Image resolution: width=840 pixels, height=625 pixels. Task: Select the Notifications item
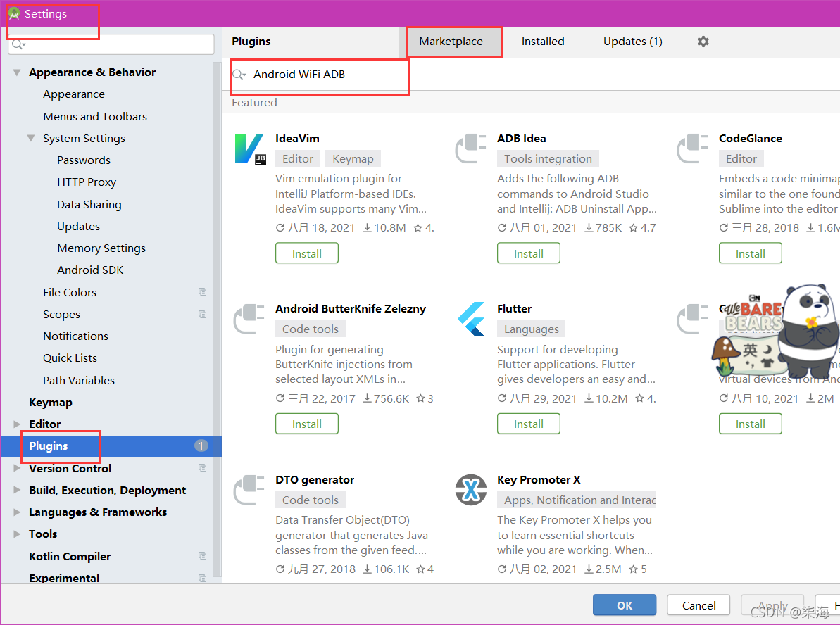pos(75,336)
